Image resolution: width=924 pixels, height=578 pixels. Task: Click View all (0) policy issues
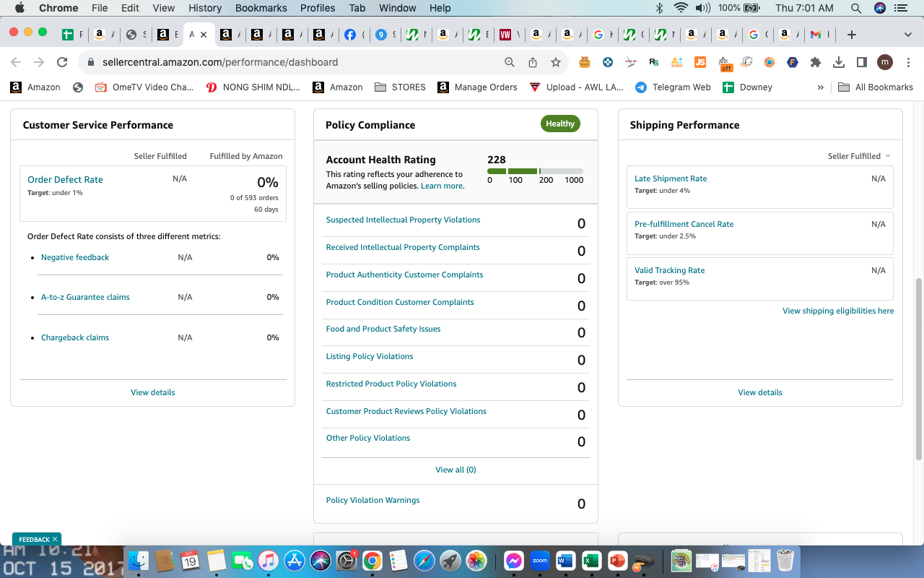click(456, 470)
